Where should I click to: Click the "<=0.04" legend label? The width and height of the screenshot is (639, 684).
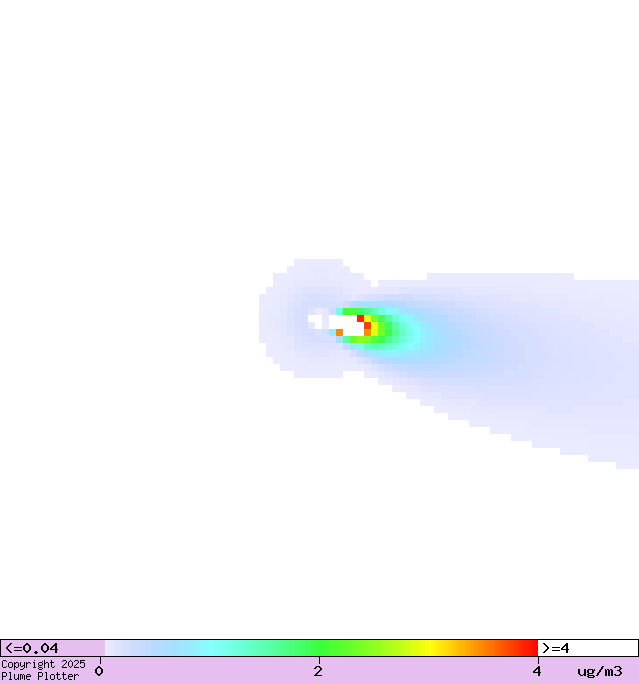(x=31, y=648)
